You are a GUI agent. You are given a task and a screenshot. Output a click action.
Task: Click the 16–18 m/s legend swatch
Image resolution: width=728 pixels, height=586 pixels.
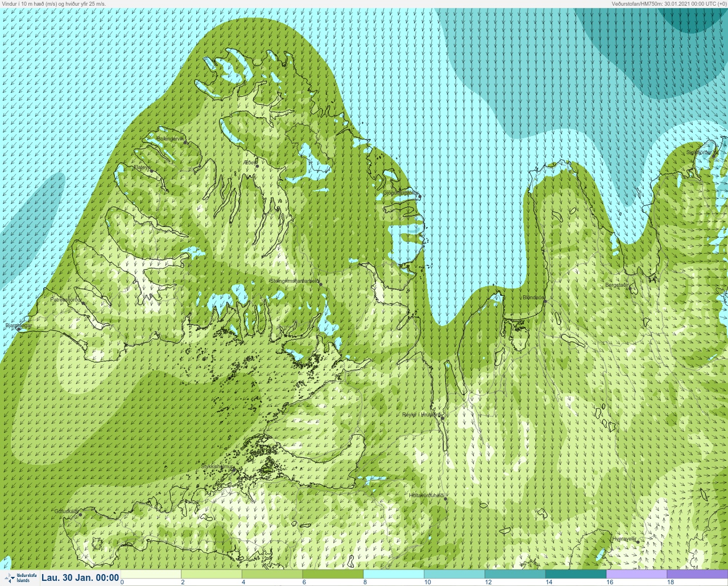[636, 574]
